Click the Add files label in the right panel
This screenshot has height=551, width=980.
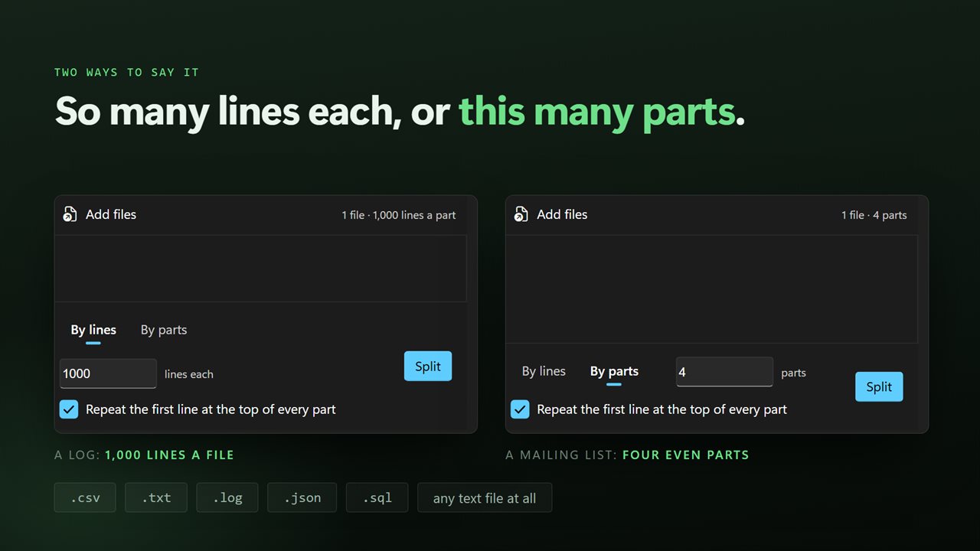[x=562, y=214]
